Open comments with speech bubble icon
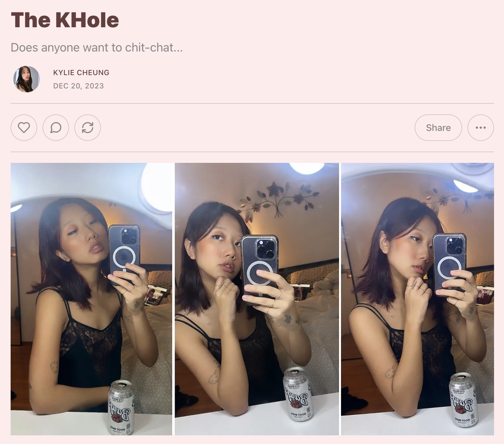This screenshot has width=504, height=444. [56, 128]
